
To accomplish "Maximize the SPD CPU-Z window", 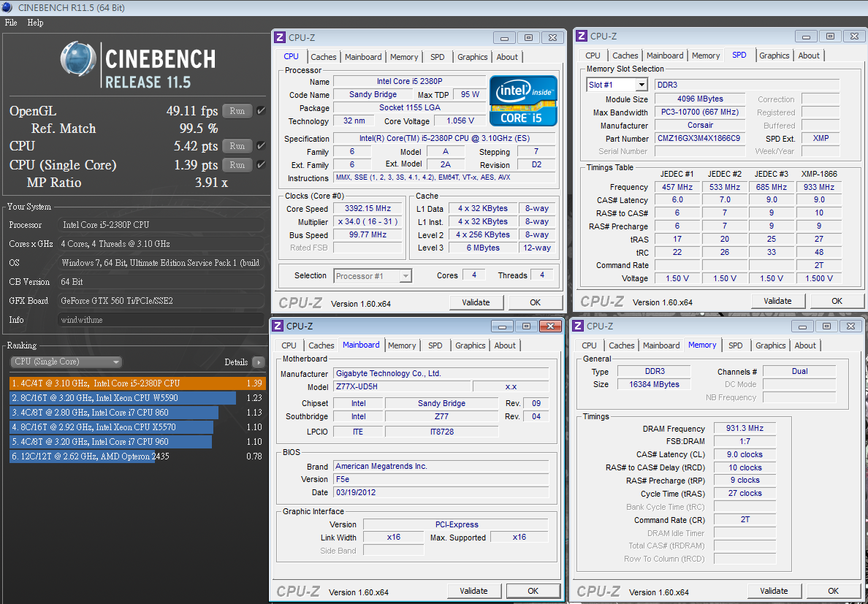I will point(830,36).
